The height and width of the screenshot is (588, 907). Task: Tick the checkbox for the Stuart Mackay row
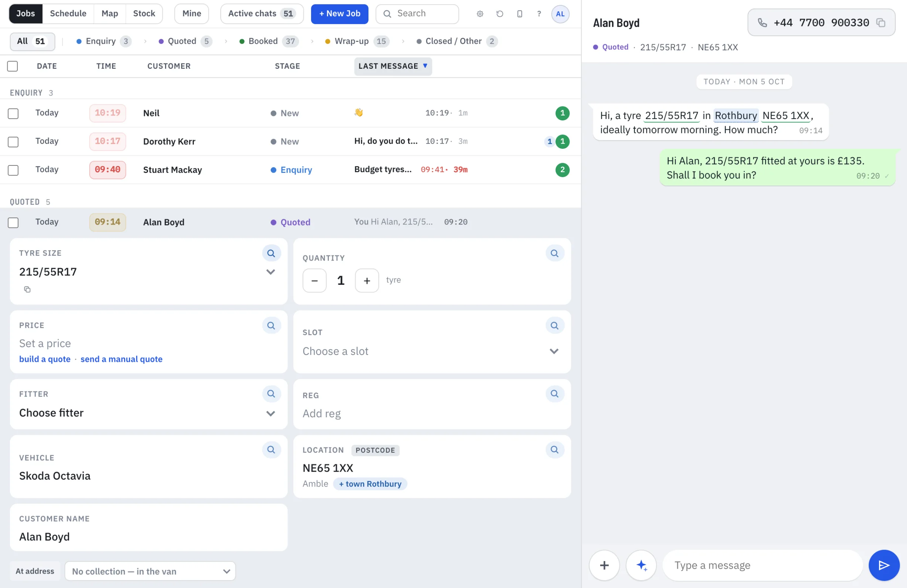pyautogui.click(x=13, y=170)
